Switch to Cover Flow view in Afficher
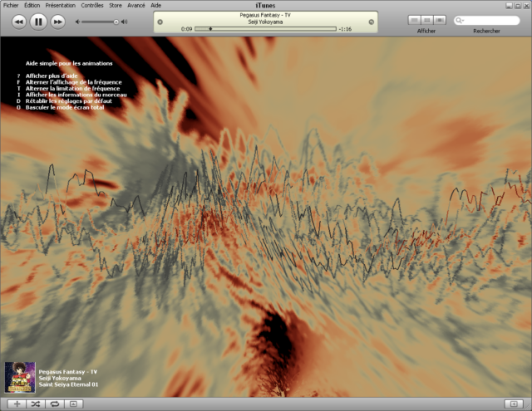 pos(439,18)
